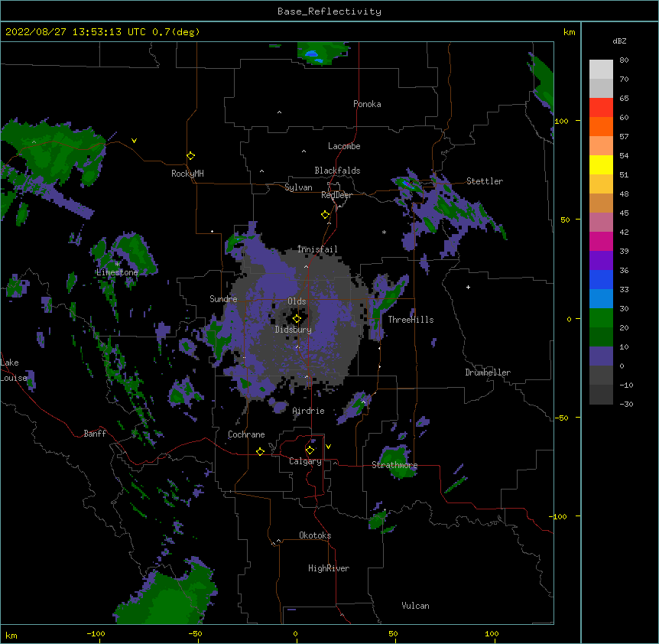659x644 pixels.
Task: Click the HighRiver label
Action: coord(329,568)
